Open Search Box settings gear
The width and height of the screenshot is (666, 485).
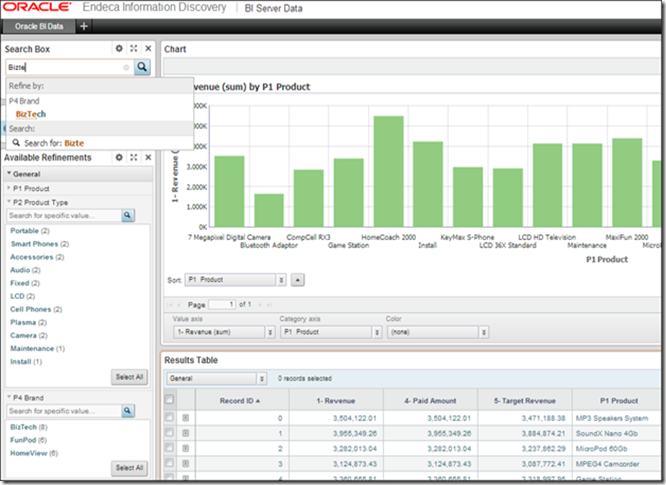(x=119, y=48)
